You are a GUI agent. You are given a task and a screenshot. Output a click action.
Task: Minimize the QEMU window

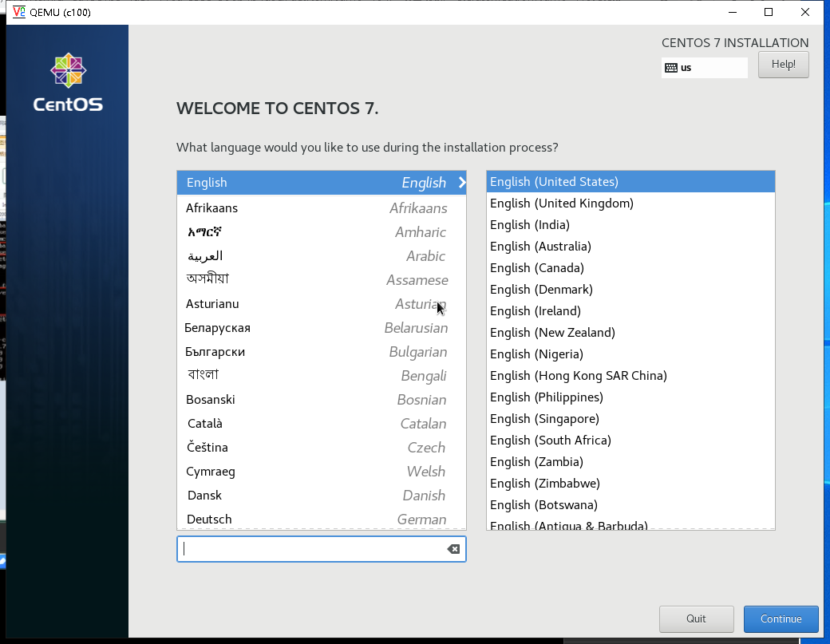coord(733,12)
